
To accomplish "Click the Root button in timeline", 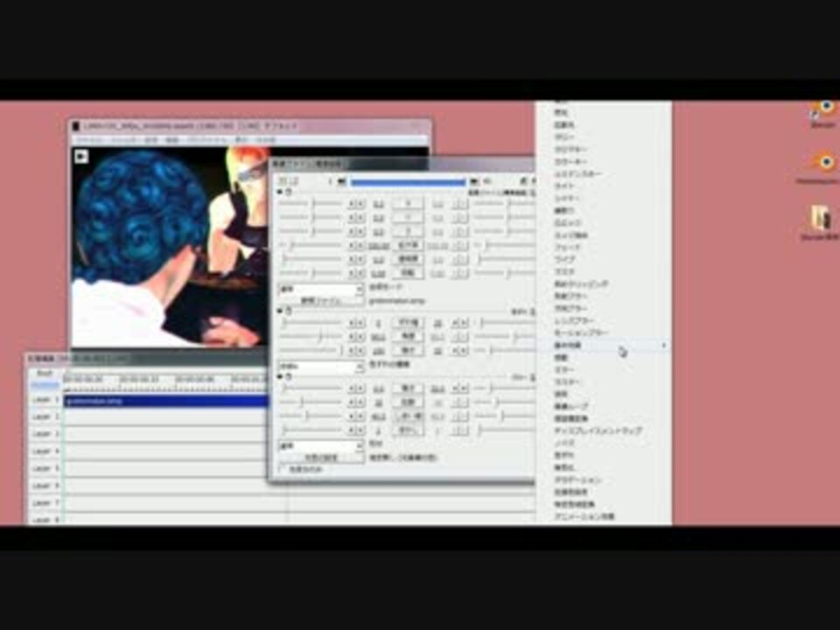I will click(x=45, y=374).
